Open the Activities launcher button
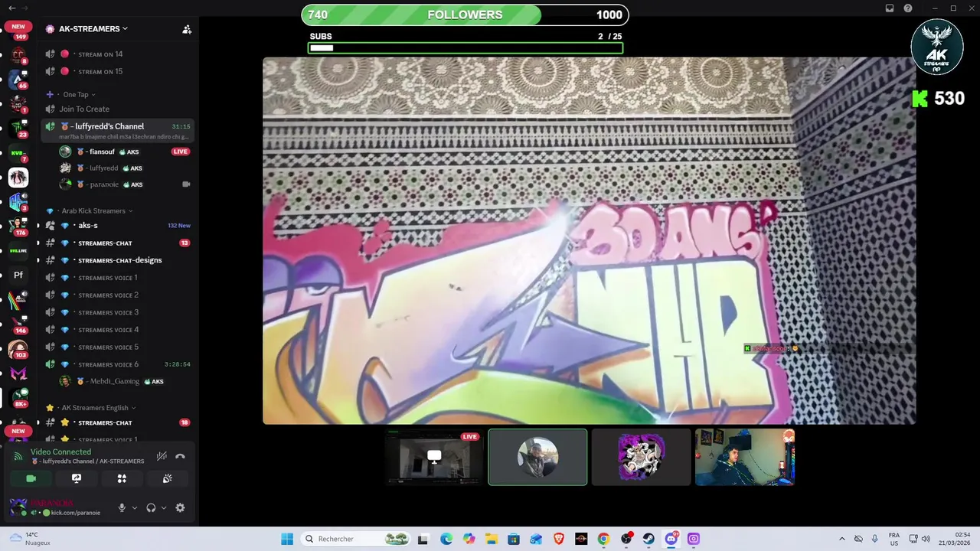 (x=122, y=478)
